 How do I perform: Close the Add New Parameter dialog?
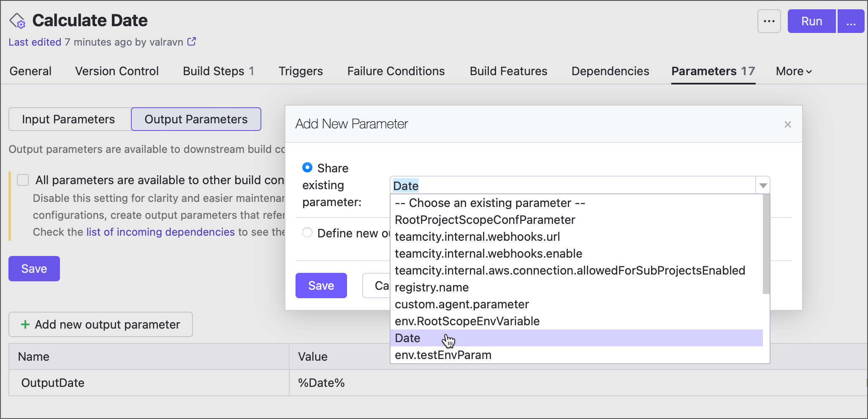[788, 125]
